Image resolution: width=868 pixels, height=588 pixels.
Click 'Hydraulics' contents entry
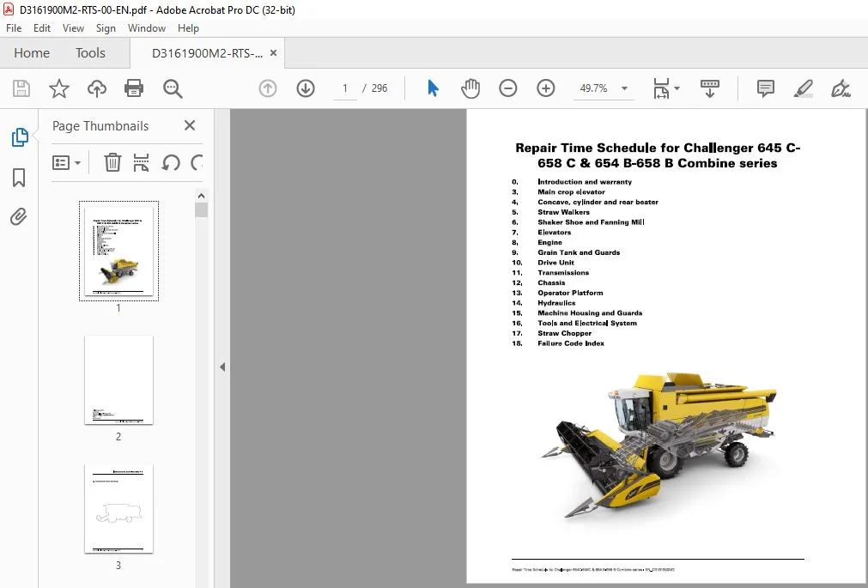[x=556, y=303]
